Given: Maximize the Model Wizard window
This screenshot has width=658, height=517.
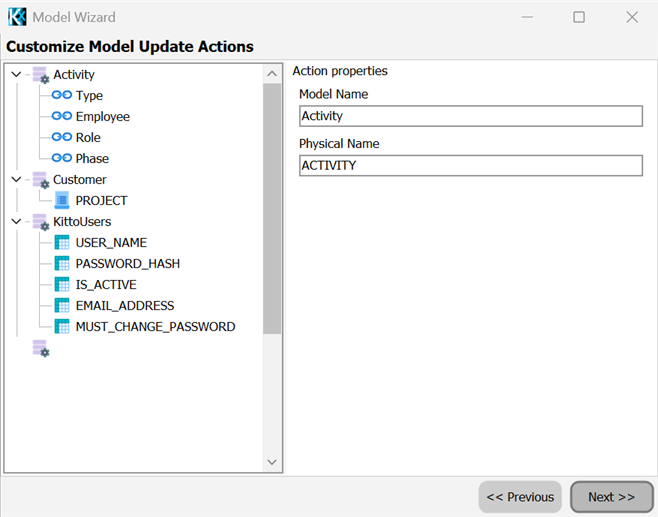Looking at the screenshot, I should (x=579, y=17).
